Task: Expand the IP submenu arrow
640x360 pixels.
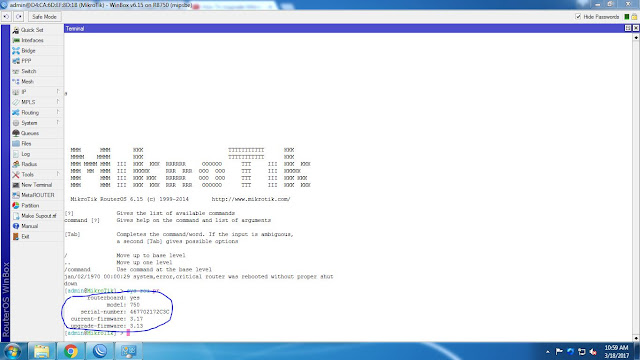Action: pyautogui.click(x=58, y=91)
